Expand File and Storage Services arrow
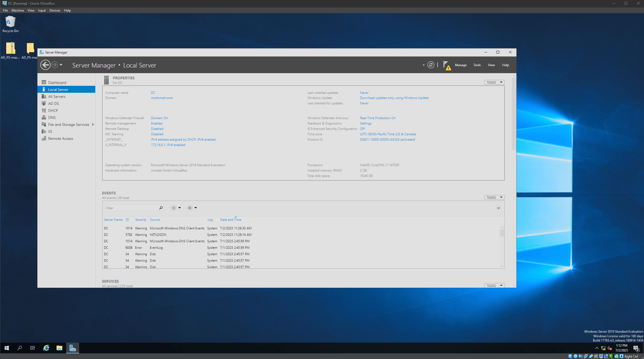 (x=93, y=125)
